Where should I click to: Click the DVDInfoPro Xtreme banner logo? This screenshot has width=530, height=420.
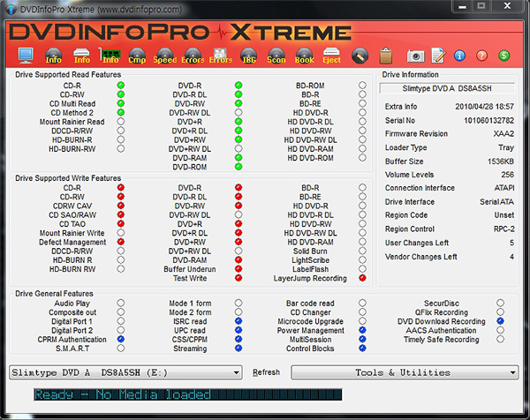click(180, 33)
